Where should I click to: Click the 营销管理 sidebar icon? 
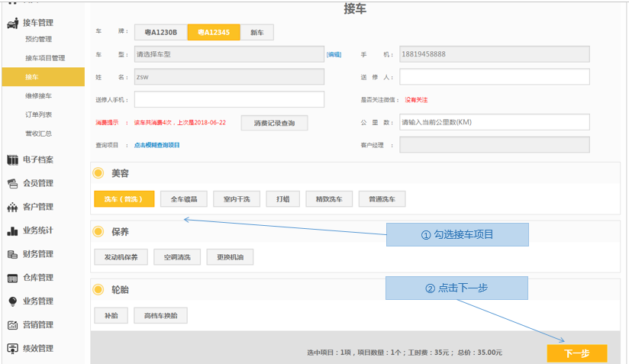click(12, 325)
